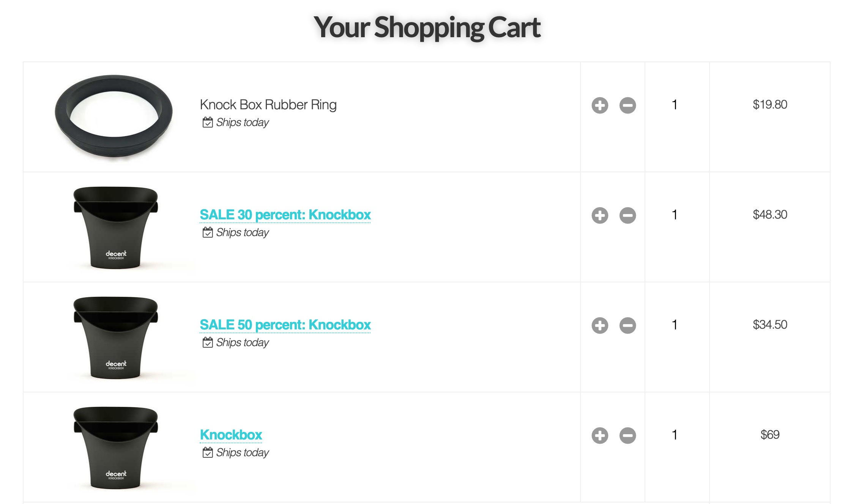Decrease quantity of the $69 Knockbox
The height and width of the screenshot is (504, 842).
click(x=628, y=435)
